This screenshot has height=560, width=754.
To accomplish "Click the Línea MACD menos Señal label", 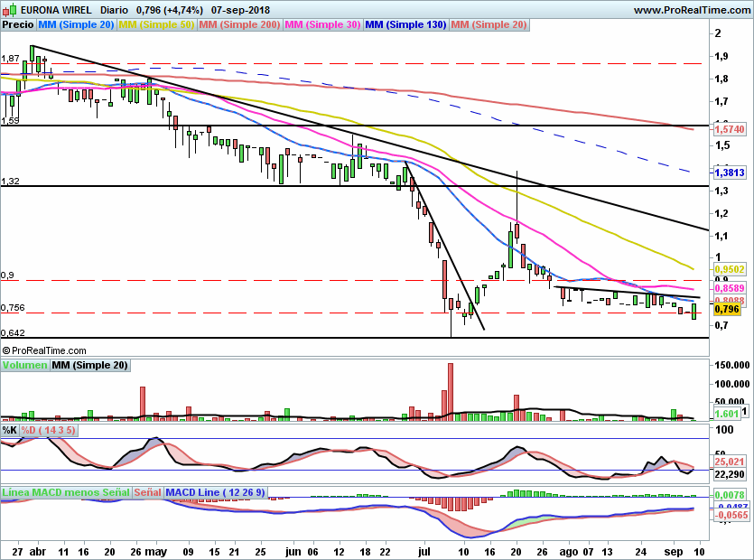I will coord(66,492).
